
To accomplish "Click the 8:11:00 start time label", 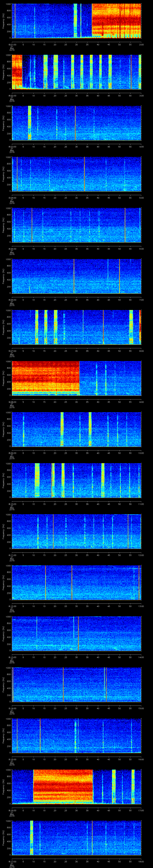I will click(x=12, y=555).
